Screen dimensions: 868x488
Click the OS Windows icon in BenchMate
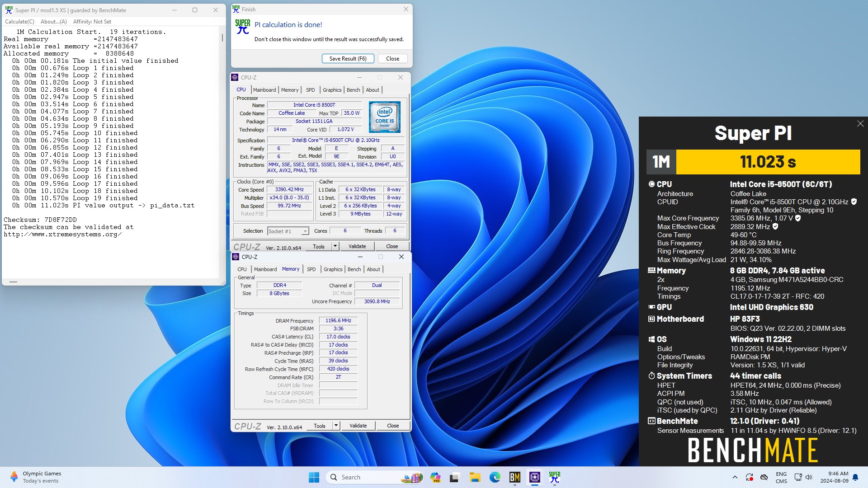651,339
